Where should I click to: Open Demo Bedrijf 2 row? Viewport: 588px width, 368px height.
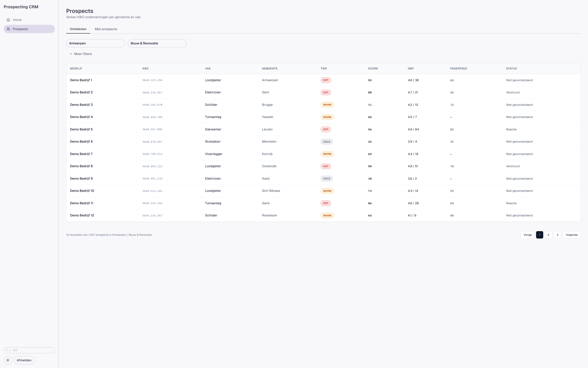click(323, 92)
